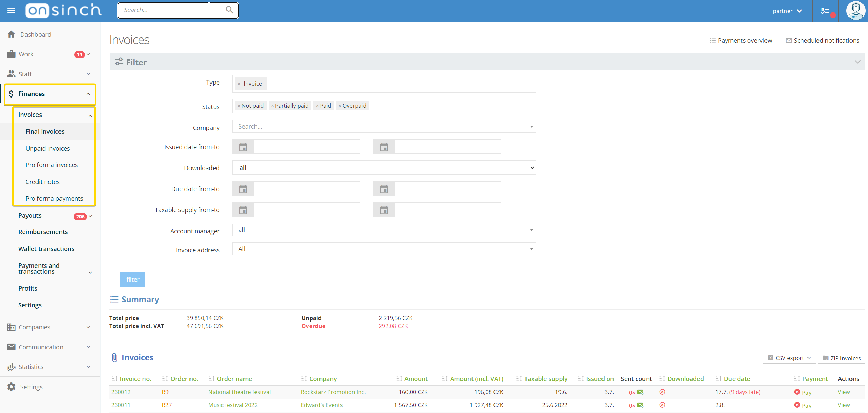This screenshot has height=413, width=868.
Task: Remove the Invoice type filter chip
Action: point(239,84)
